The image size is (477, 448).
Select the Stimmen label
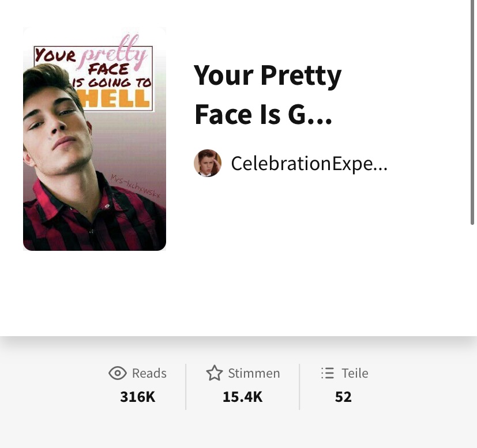click(254, 373)
